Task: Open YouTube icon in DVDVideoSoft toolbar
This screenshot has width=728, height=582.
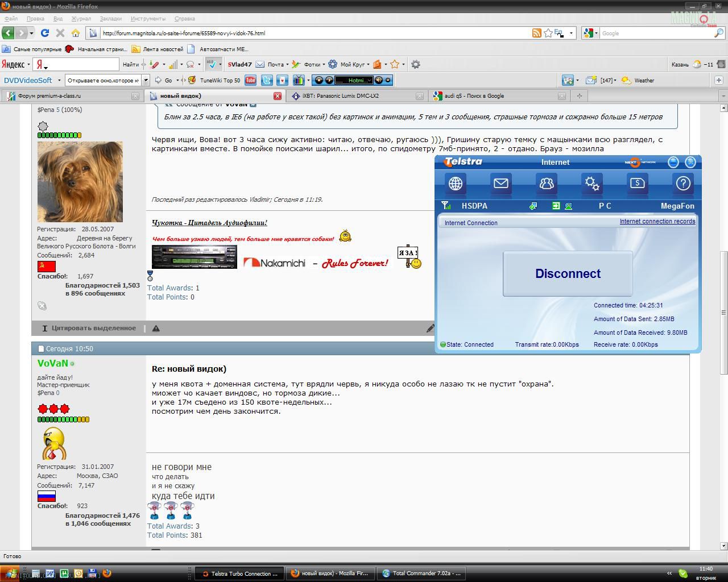Action: coord(250,80)
